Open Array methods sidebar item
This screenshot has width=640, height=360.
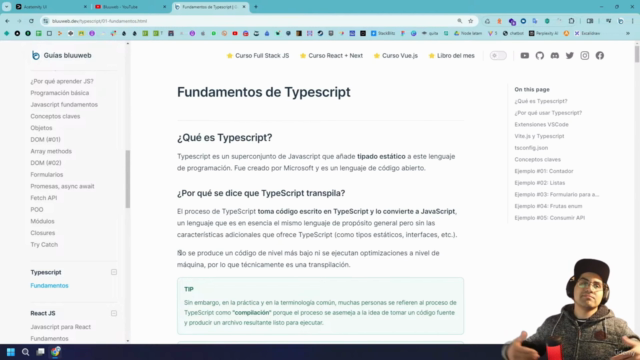(x=51, y=151)
